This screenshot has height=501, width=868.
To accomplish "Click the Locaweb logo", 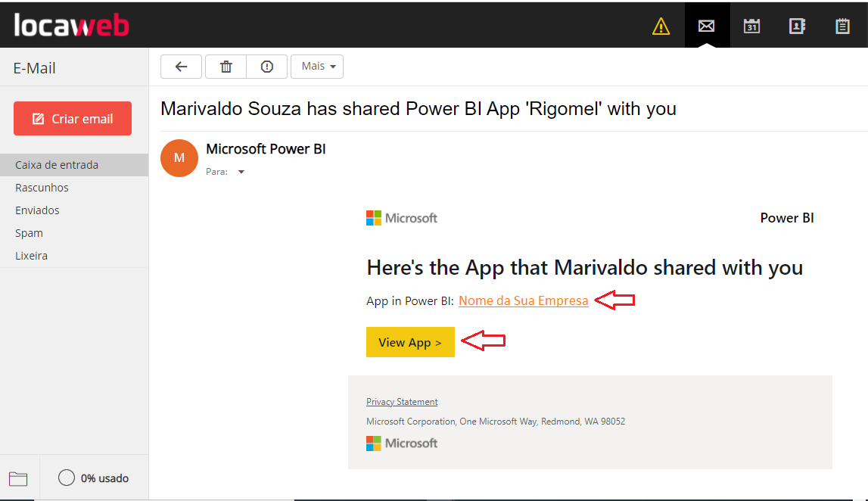I will [x=71, y=25].
